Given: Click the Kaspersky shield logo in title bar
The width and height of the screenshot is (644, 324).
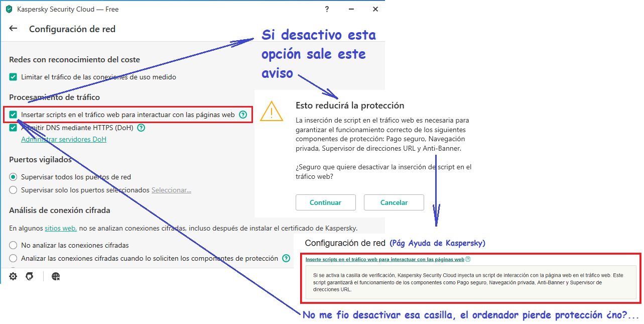Looking at the screenshot, I should point(9,9).
